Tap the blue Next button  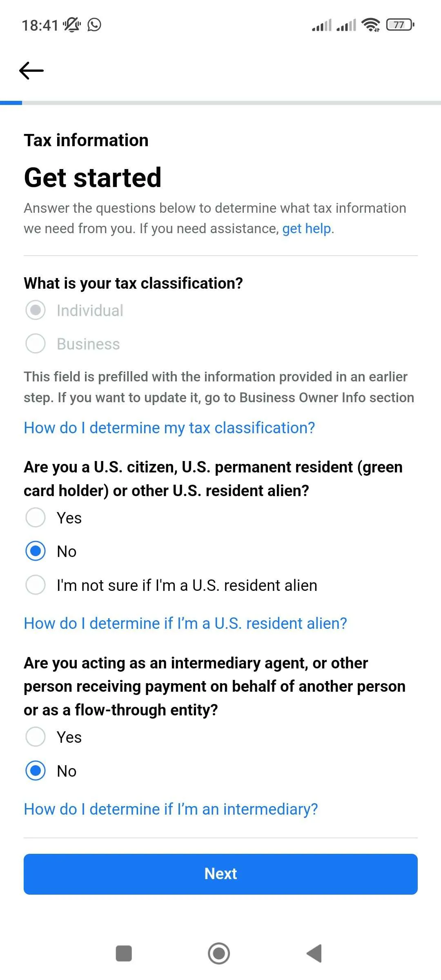(220, 874)
